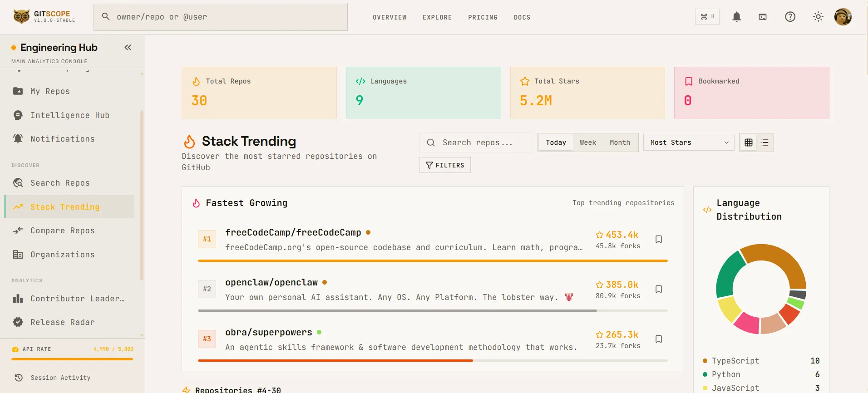Open the openclaw/openclaw repository
Image resolution: width=868 pixels, height=393 pixels.
pos(271,282)
